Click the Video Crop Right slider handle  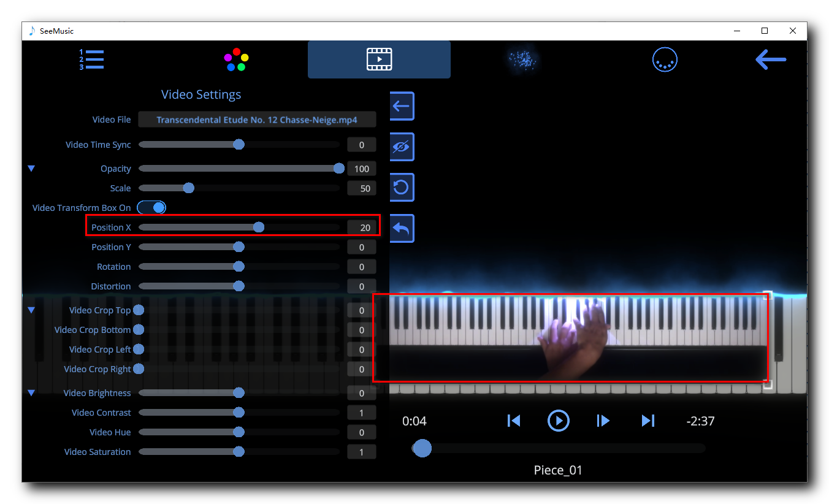click(x=139, y=369)
